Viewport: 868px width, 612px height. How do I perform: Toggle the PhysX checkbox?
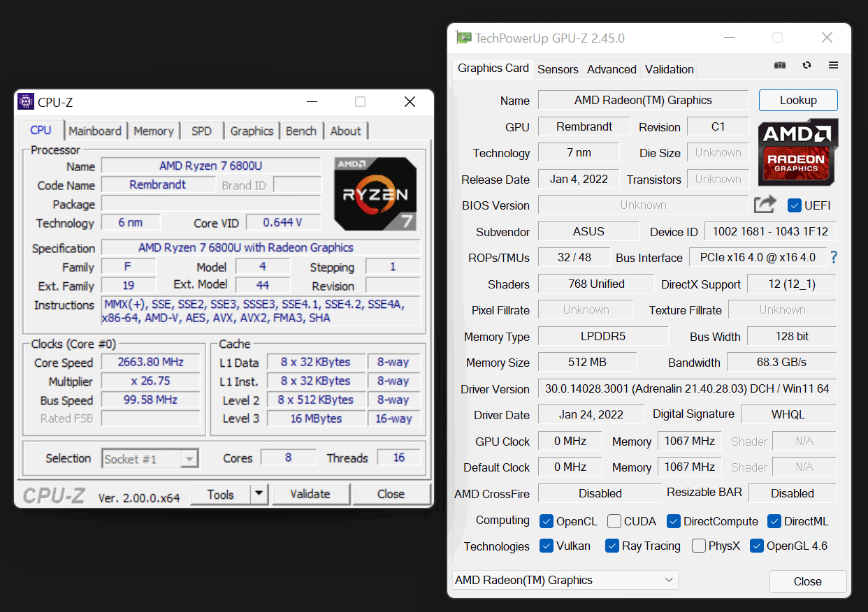click(x=699, y=546)
